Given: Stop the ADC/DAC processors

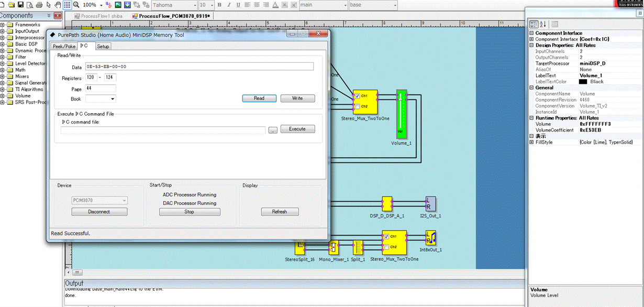Looking at the screenshot, I should pyautogui.click(x=190, y=212).
